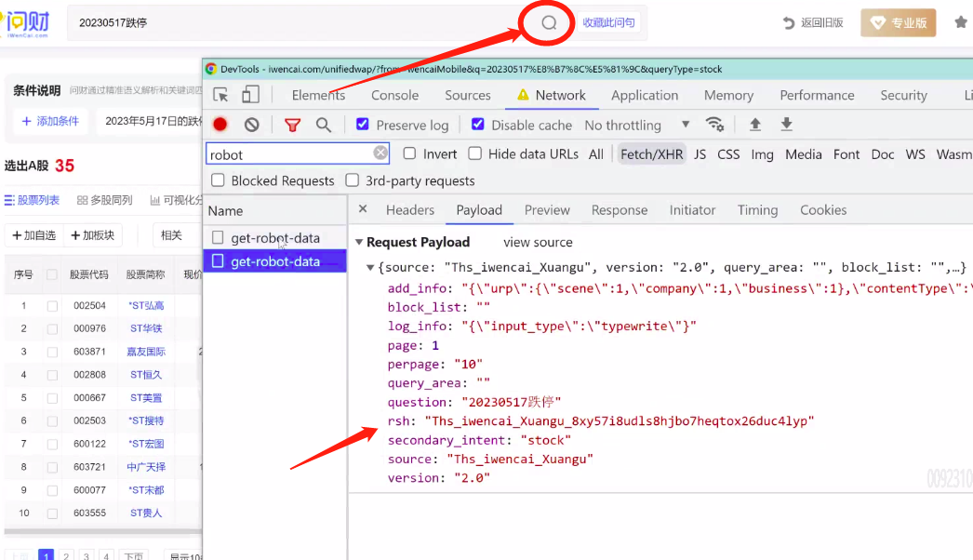Enable the Invert checkbox
This screenshot has width=973, height=560.
point(409,153)
